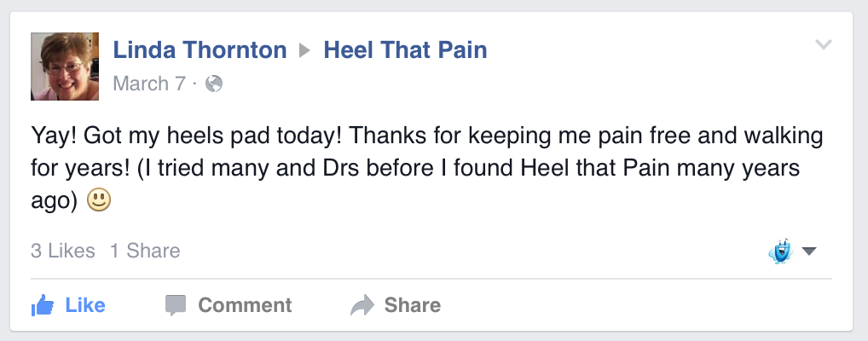Expand the dropdown arrow beside the mascot icon

[809, 251]
